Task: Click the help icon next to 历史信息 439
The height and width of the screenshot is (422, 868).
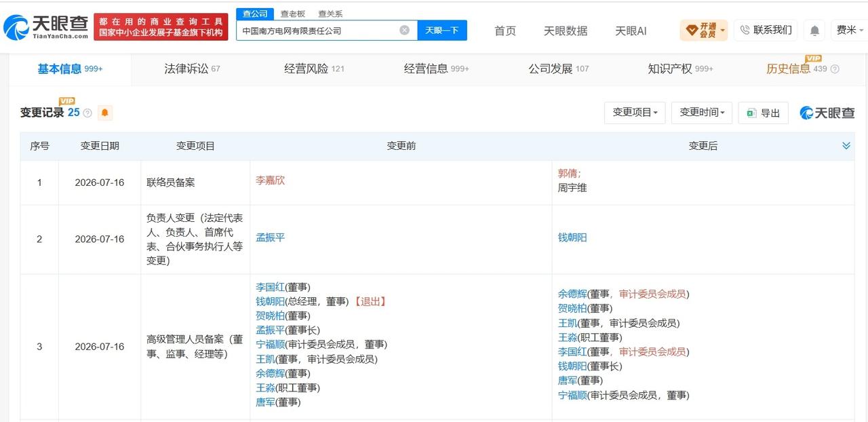Action: click(835, 69)
